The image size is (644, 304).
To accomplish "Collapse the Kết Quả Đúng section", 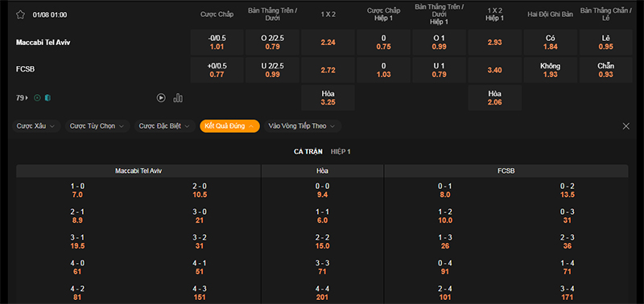I will pyautogui.click(x=229, y=126).
